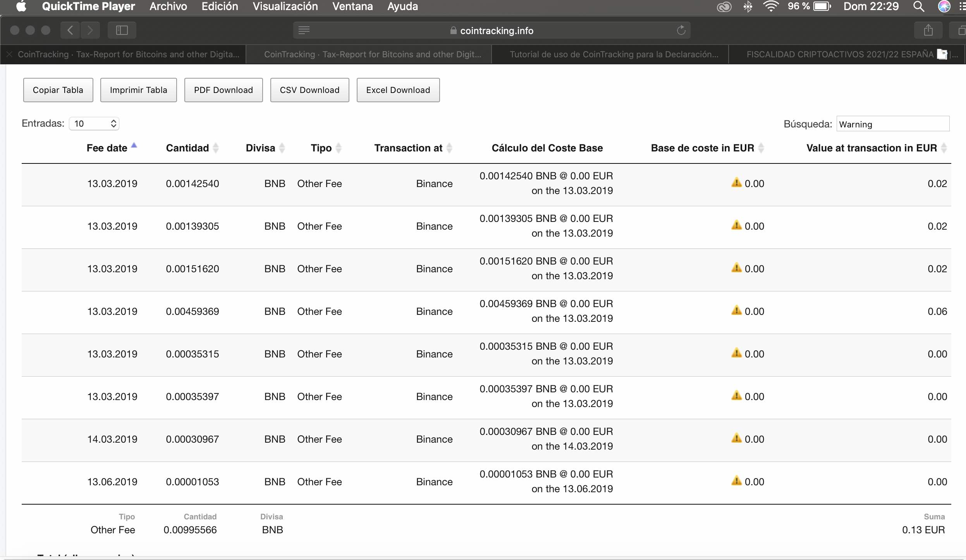The height and width of the screenshot is (560, 966).
Task: Sort by Transaction at column
Action: click(x=413, y=148)
